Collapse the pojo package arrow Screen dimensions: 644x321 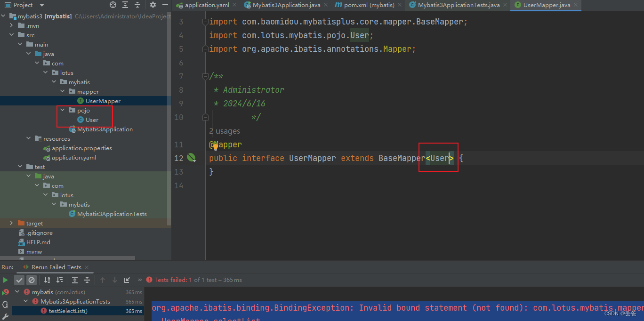click(x=62, y=110)
